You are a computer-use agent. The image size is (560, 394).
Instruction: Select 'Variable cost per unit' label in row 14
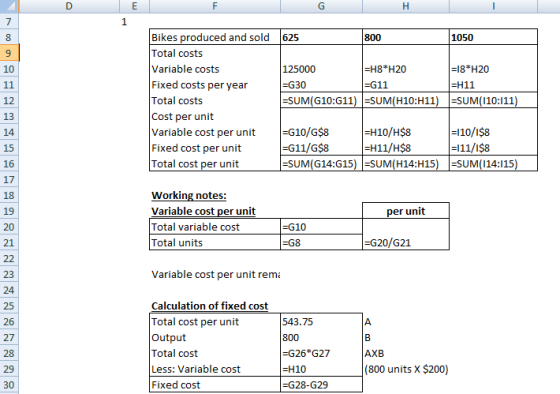point(215,132)
